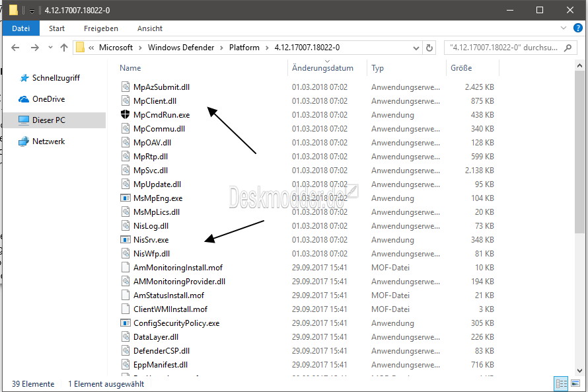Screen dimensions: 588x392
Task: Click the Back navigation arrow
Action: (15, 48)
